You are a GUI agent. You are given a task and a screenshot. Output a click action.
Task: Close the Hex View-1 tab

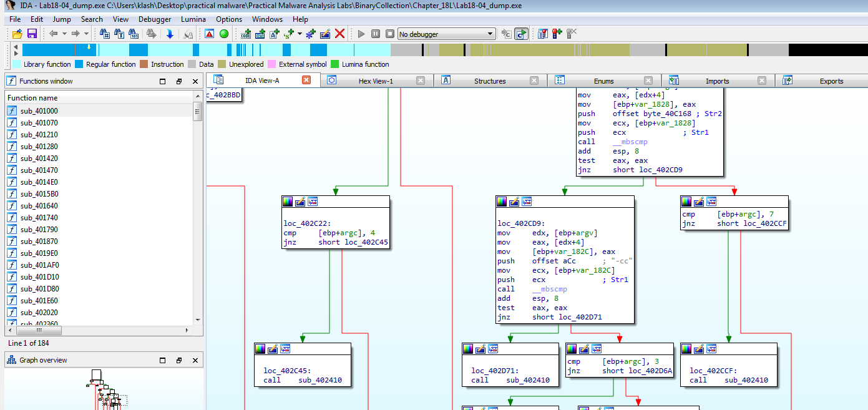(421, 81)
